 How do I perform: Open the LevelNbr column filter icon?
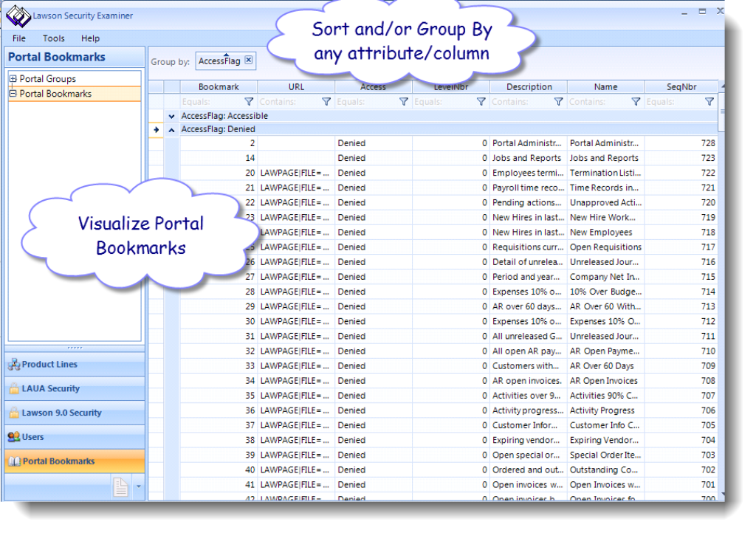[481, 102]
